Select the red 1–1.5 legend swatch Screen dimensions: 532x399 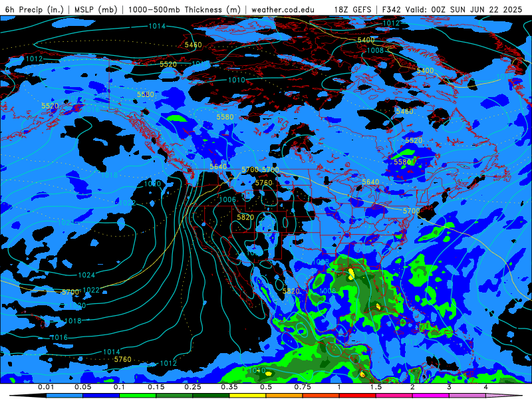[358, 396]
